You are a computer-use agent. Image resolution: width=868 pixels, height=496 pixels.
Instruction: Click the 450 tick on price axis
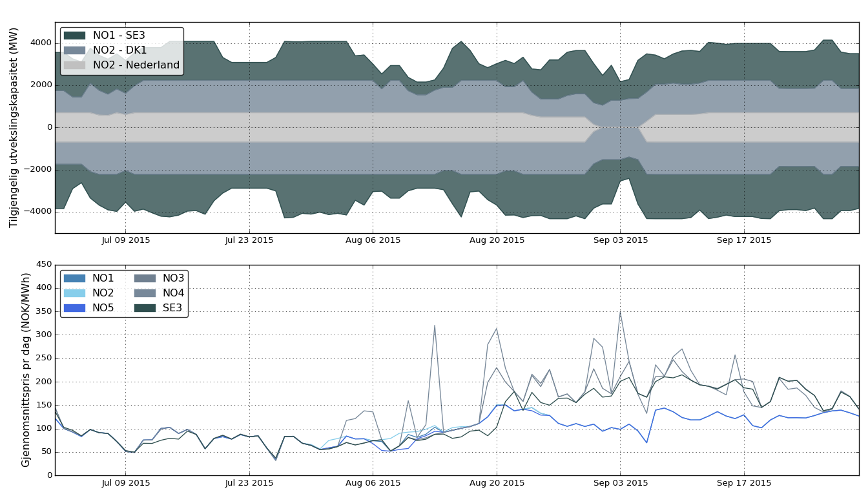click(x=45, y=265)
